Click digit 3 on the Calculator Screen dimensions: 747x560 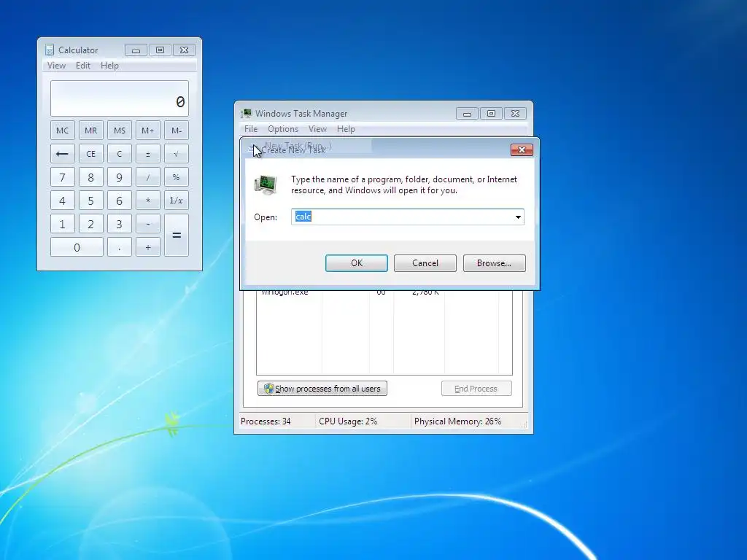(119, 224)
